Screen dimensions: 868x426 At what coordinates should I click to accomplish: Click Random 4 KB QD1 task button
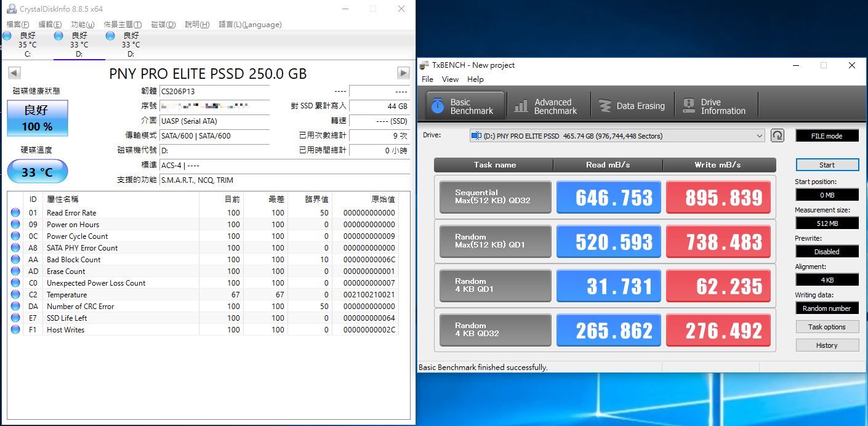[x=495, y=286]
